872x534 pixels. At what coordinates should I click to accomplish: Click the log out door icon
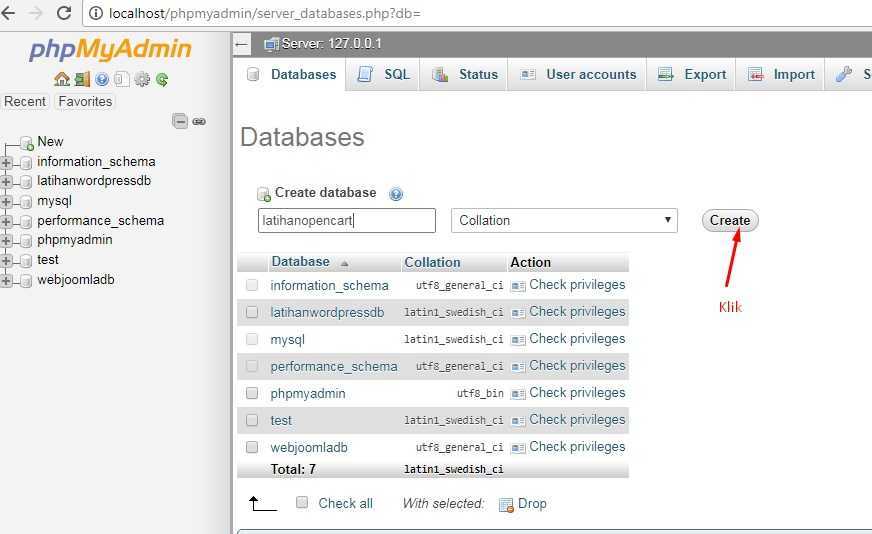pyautogui.click(x=82, y=79)
